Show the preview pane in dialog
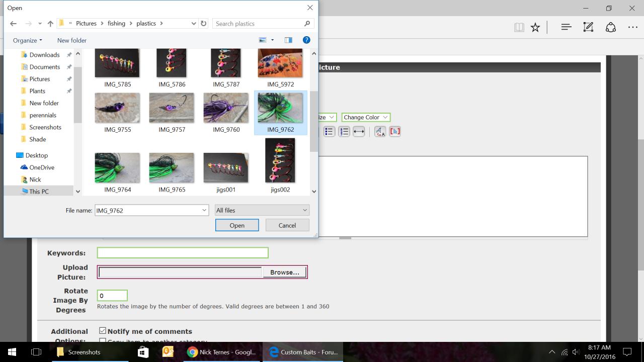The width and height of the screenshot is (644, 362). (288, 40)
